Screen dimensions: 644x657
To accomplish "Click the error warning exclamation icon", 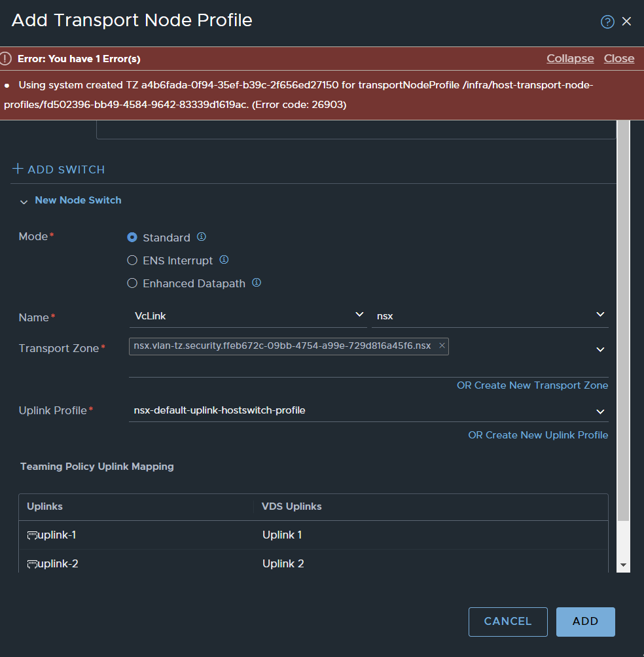I will pos(5,59).
